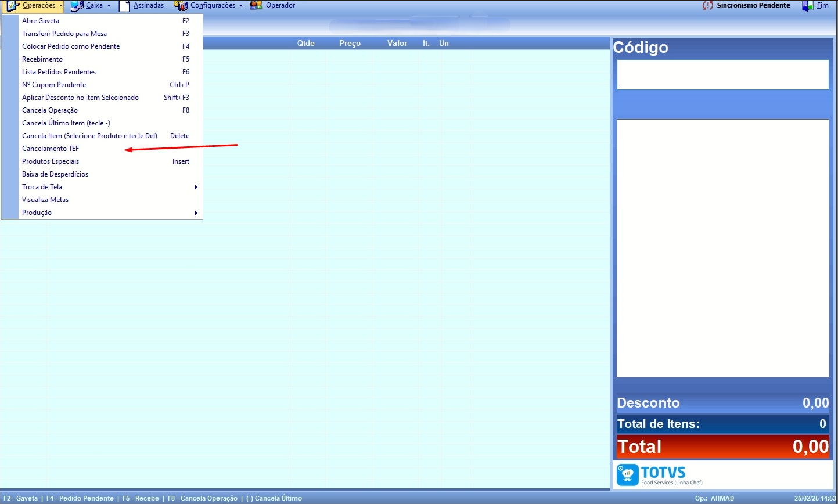838x504 pixels.
Task: Select Cancela Operação menu entry
Action: coord(102,110)
